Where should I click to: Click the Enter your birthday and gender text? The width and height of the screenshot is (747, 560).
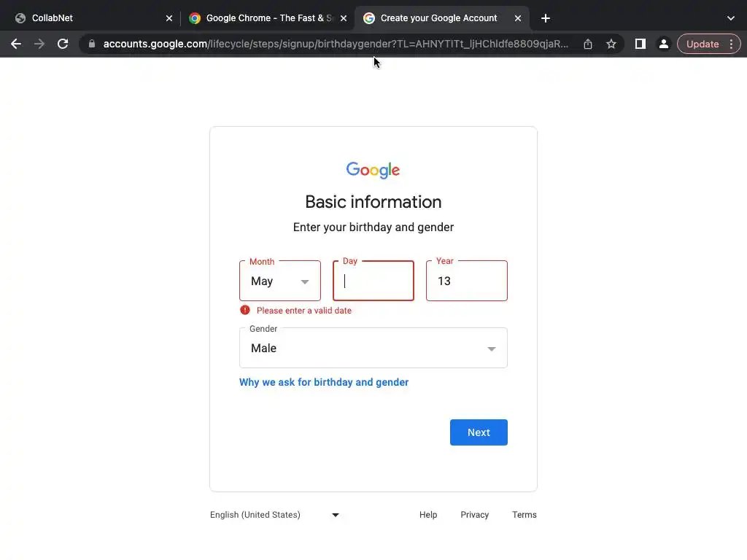coord(373,227)
